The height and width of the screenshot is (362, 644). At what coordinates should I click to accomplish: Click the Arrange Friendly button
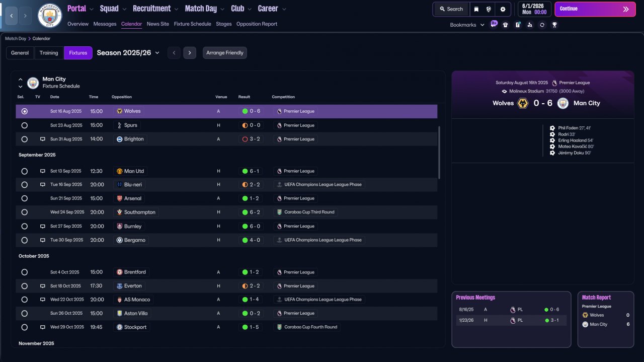click(x=225, y=53)
